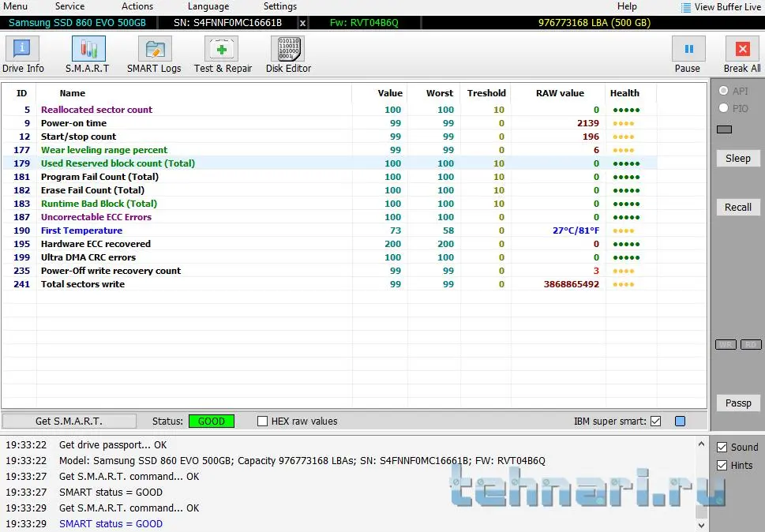Click serial number SN: S4FNNF0MC16661B
This screenshot has height=532, width=765.
(228, 23)
